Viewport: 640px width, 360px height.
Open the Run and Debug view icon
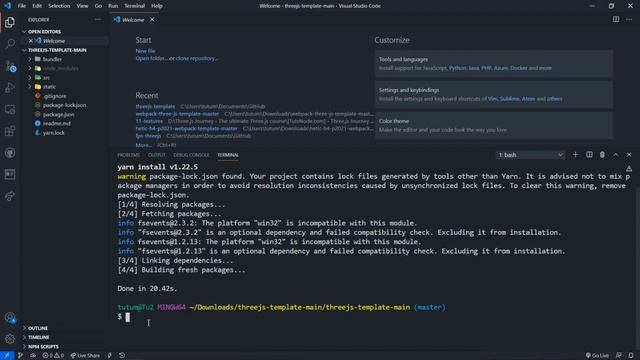click(x=10, y=87)
